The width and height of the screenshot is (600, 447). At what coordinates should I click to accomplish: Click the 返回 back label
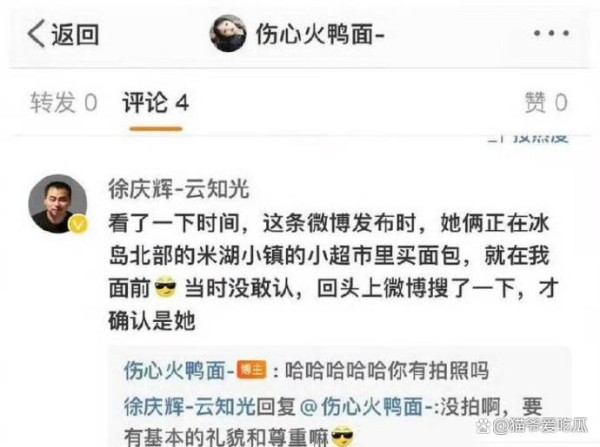[75, 34]
